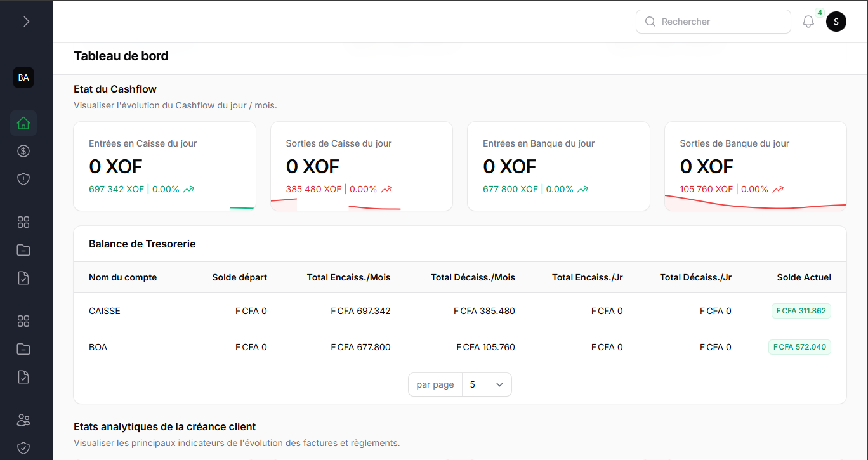This screenshot has width=868, height=460.
Task: Click the shield alert sidebar icon
Action: tap(23, 179)
